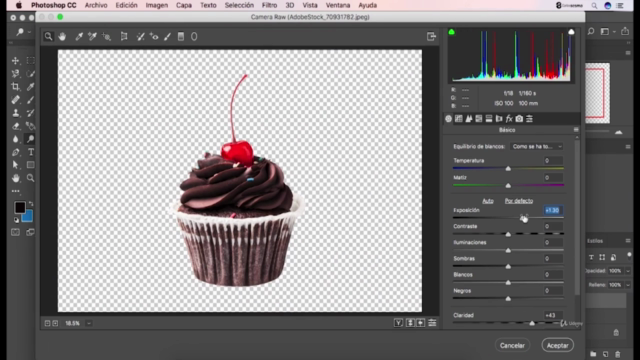Select the Dodge tool in Photoshop toolbar

point(31,139)
